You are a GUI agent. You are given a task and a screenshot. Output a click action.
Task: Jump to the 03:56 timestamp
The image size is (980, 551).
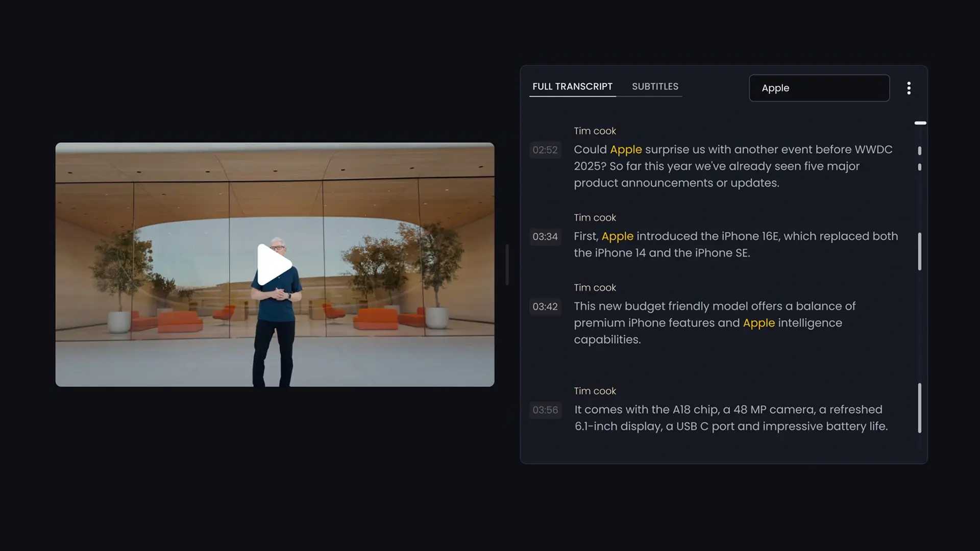coord(545,410)
